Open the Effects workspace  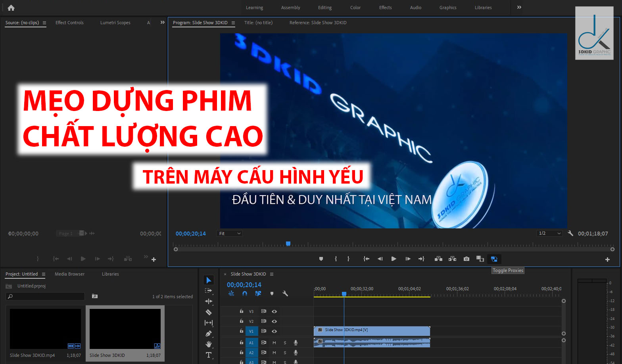coord(385,8)
